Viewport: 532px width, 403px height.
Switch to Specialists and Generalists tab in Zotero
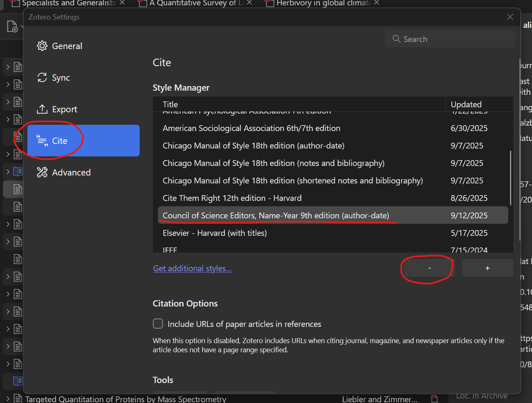click(x=69, y=3)
